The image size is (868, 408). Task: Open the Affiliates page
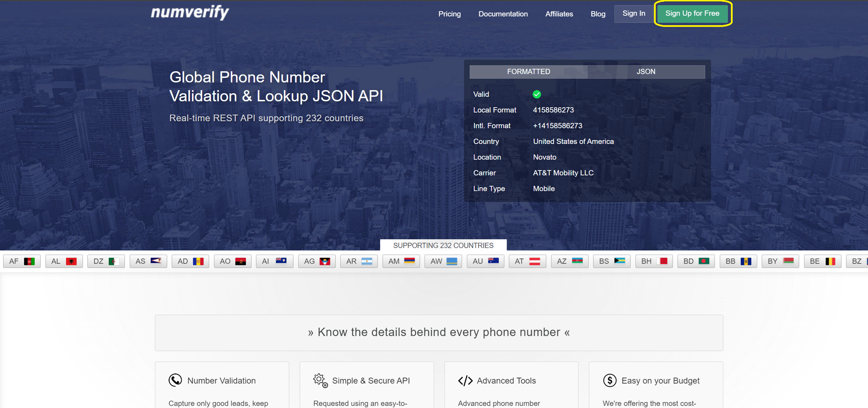pyautogui.click(x=558, y=14)
